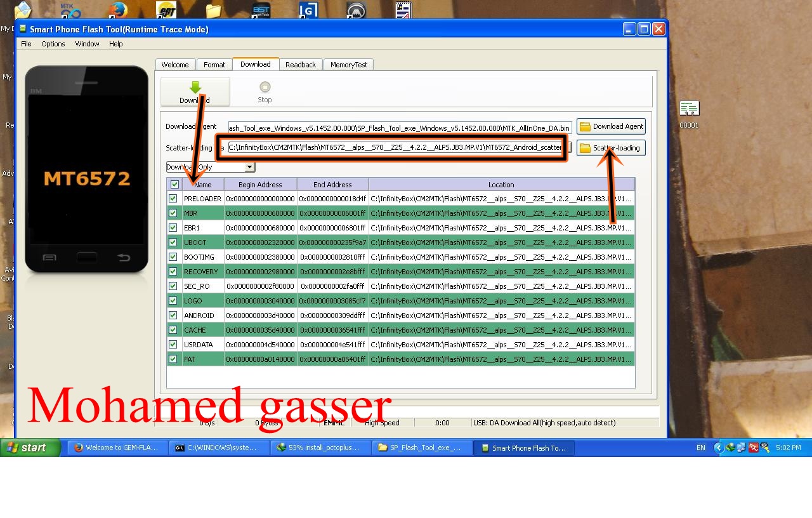
Task: Click 'USB: DA Download All' status bar entry
Action: pos(544,423)
